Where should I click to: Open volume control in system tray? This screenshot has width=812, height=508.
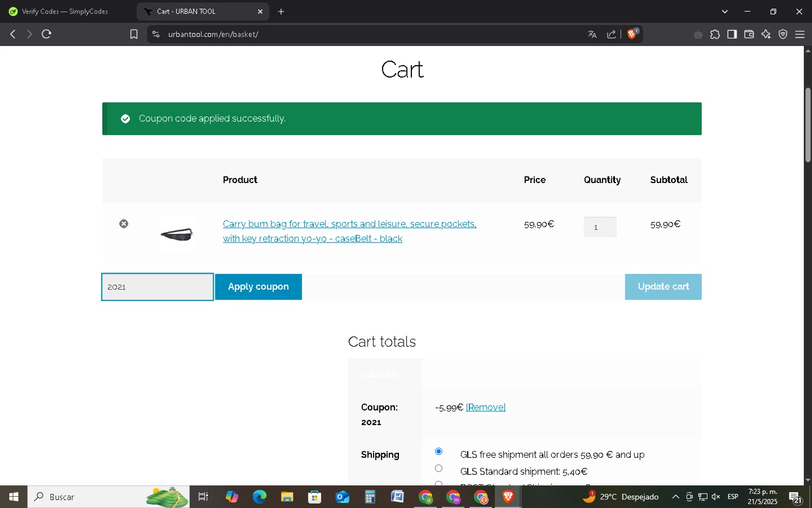click(x=716, y=497)
